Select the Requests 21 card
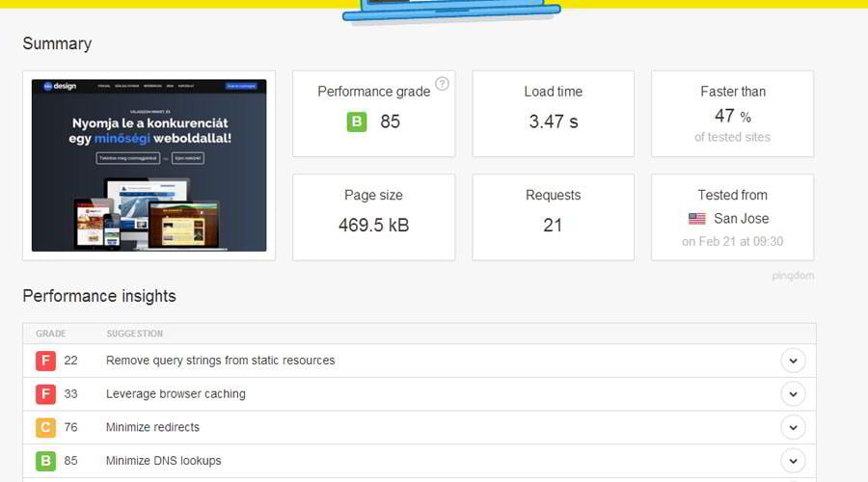 [553, 217]
